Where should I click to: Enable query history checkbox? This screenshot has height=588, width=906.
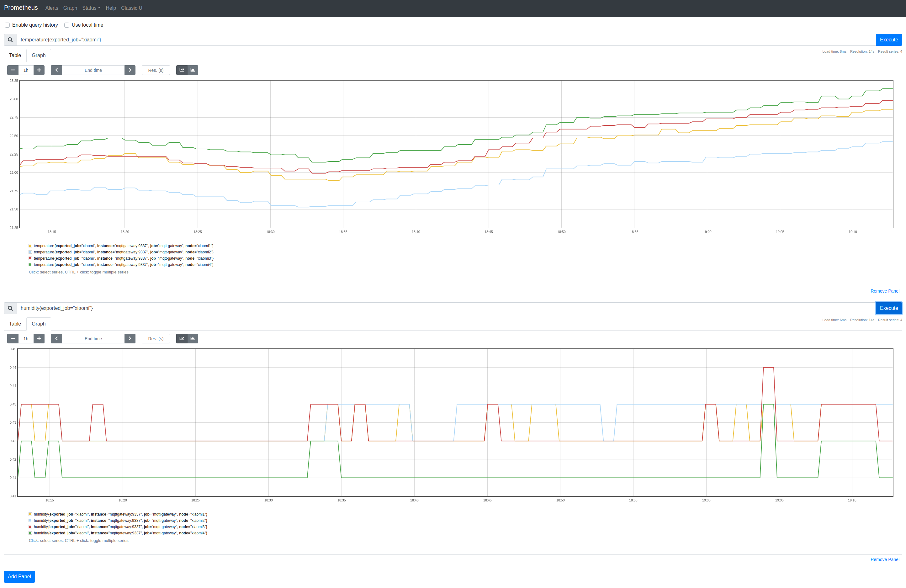7,25
